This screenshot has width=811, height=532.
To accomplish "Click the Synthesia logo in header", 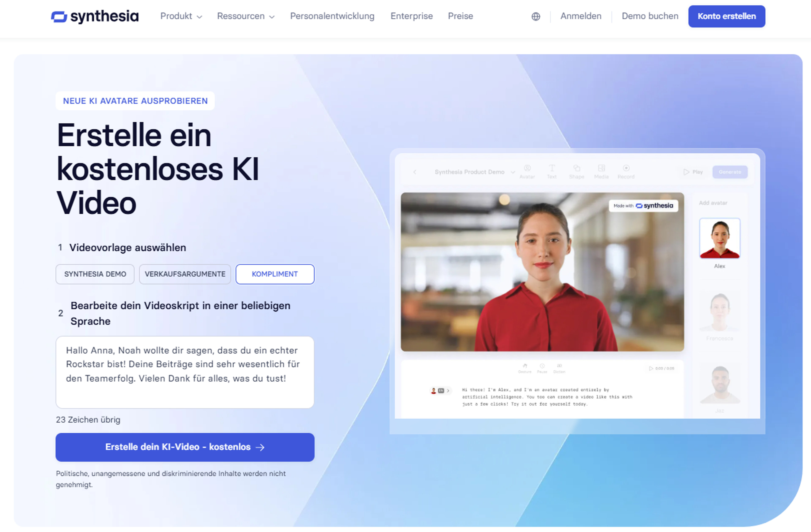I will pos(95,16).
